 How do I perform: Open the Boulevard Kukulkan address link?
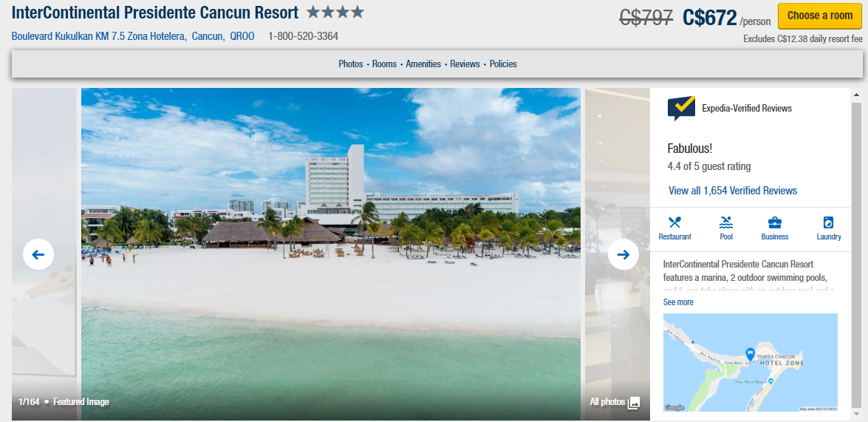[133, 36]
